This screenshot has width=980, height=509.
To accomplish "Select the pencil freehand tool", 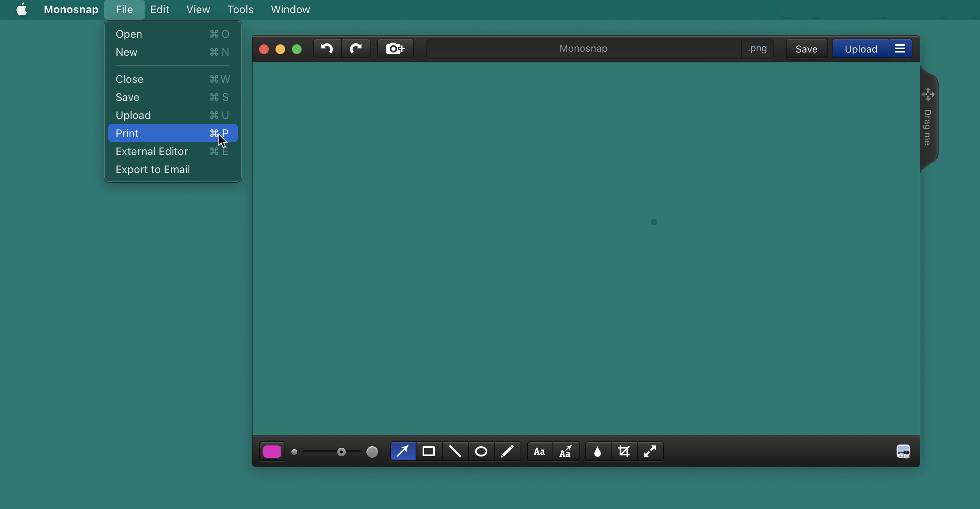I will tap(507, 452).
